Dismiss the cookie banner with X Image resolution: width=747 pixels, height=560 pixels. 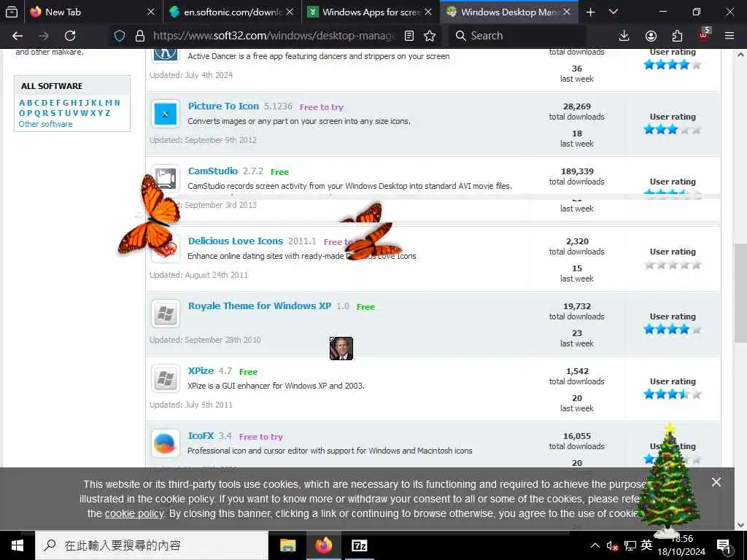pos(716,482)
